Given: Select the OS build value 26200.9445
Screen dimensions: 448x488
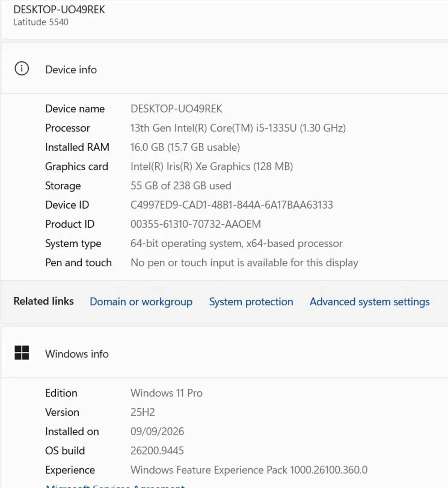Looking at the screenshot, I should click(157, 451).
